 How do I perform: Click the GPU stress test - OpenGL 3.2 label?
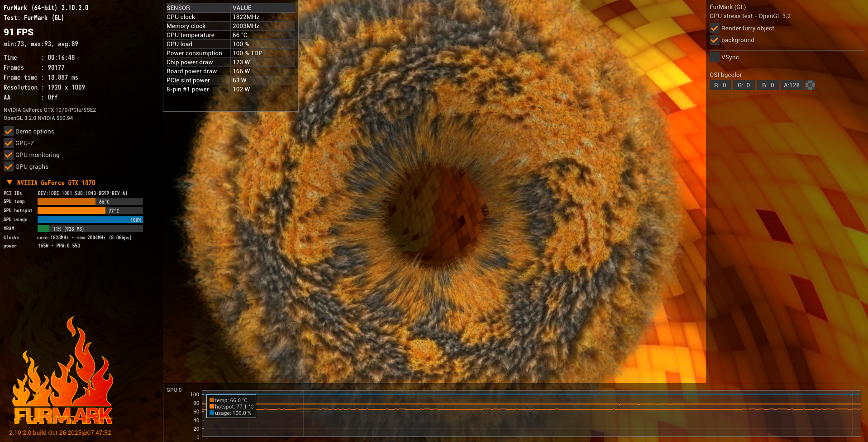coord(750,16)
